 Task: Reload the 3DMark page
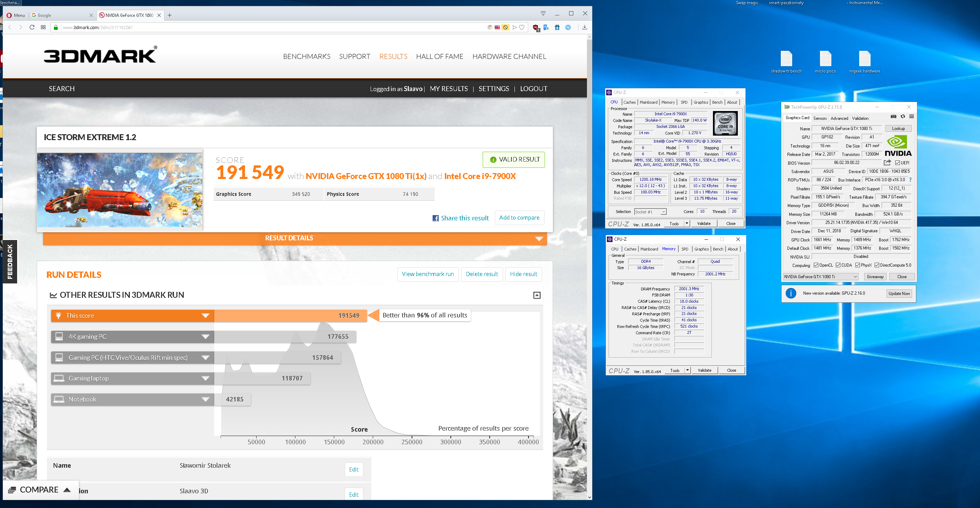32,27
